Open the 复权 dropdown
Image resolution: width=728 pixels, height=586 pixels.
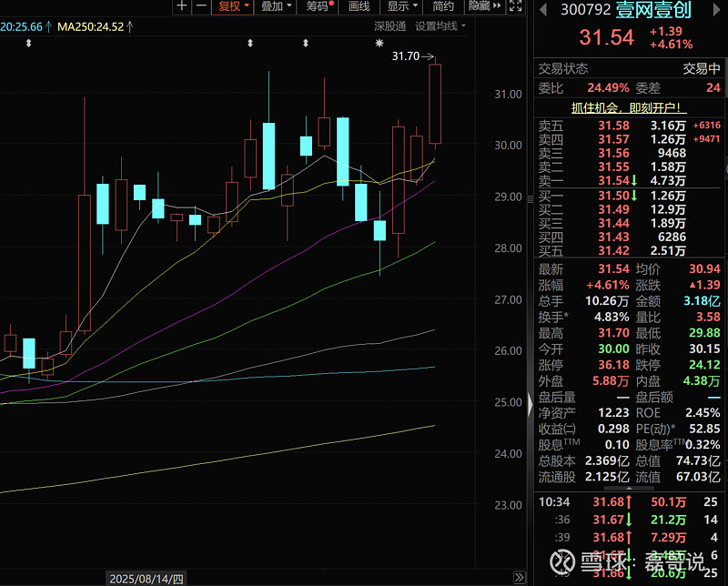233,6
